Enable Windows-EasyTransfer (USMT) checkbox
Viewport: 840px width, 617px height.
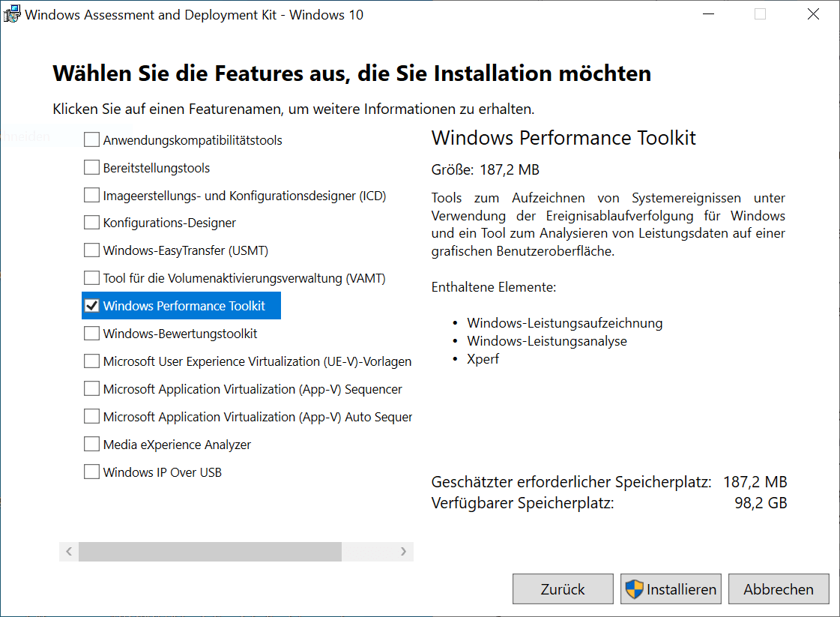(91, 250)
